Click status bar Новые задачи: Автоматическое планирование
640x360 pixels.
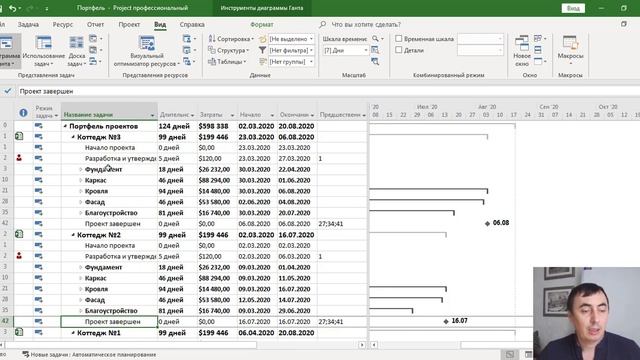(89, 355)
